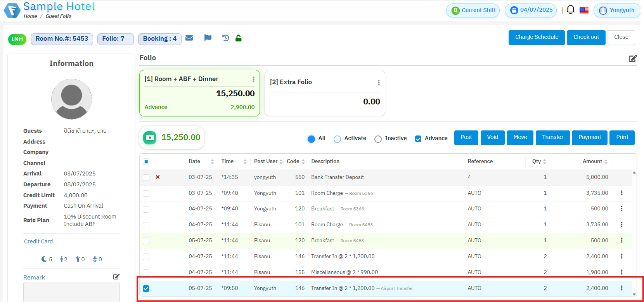
Task: Open the history clock icon
Action: pyautogui.click(x=225, y=38)
